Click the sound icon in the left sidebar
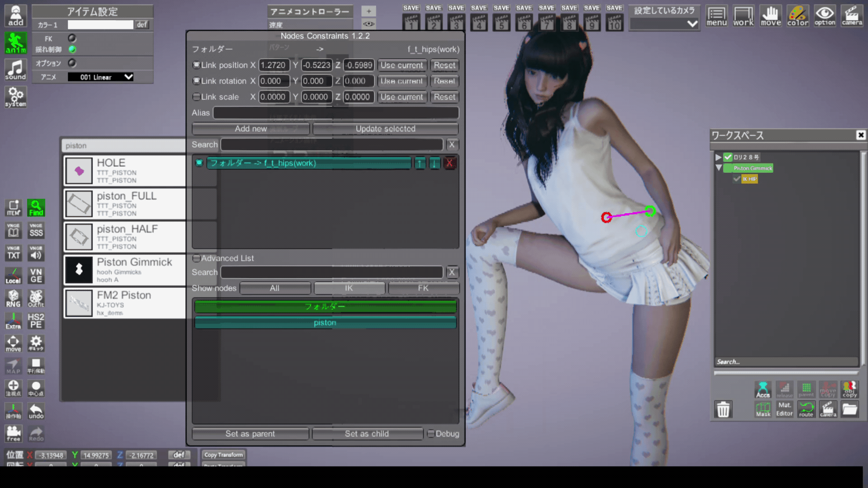868x488 pixels. click(x=15, y=70)
